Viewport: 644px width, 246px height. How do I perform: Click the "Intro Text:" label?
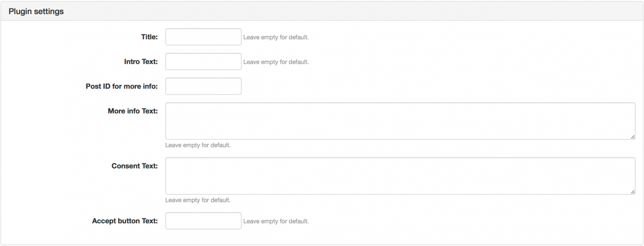141,61
